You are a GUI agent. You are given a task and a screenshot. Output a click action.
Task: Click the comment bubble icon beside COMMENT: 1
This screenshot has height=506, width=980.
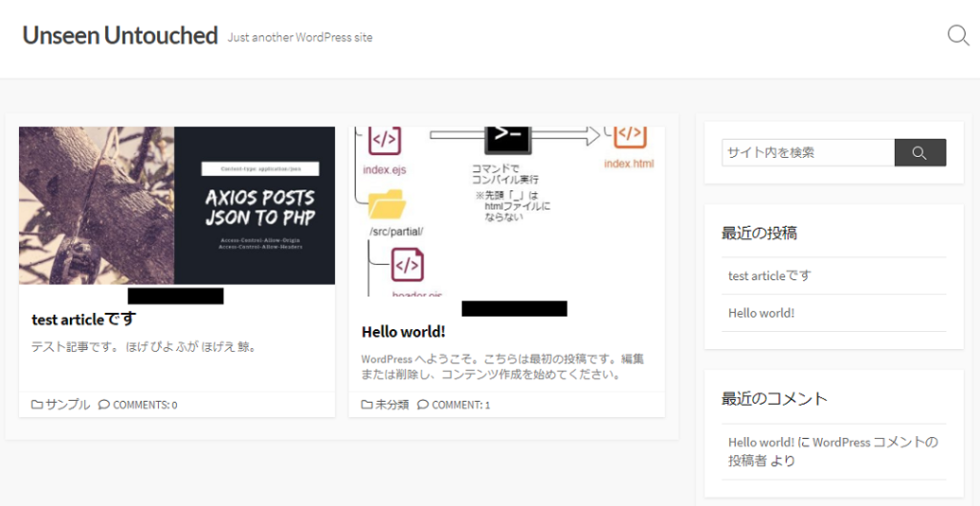point(423,405)
